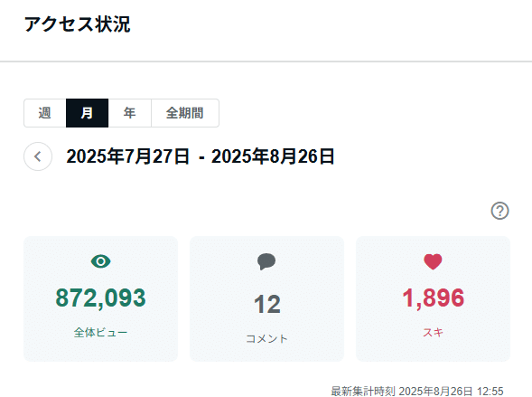Viewport: 532px width, 397px height.
Task: Select the 月 period tab
Action: (x=88, y=113)
